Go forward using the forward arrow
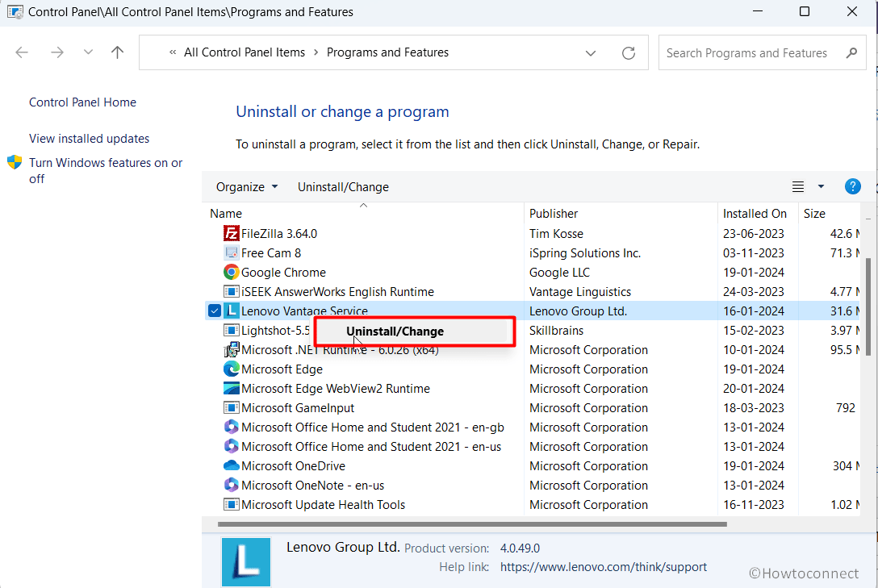878x588 pixels. [x=57, y=52]
